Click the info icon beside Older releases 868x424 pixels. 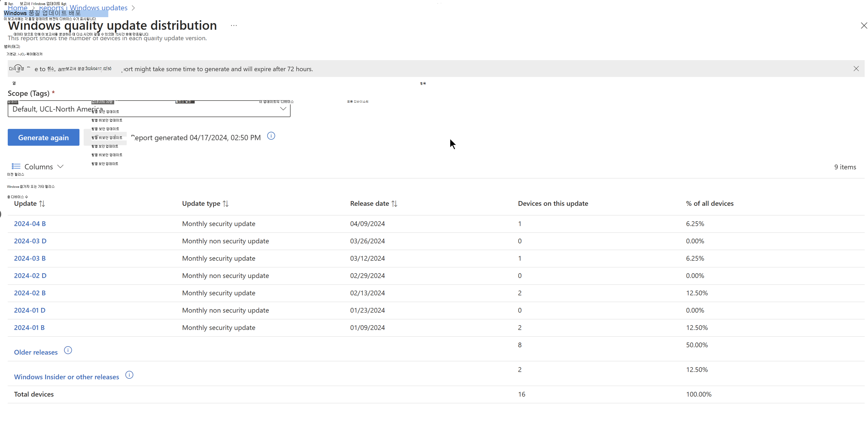coord(68,350)
